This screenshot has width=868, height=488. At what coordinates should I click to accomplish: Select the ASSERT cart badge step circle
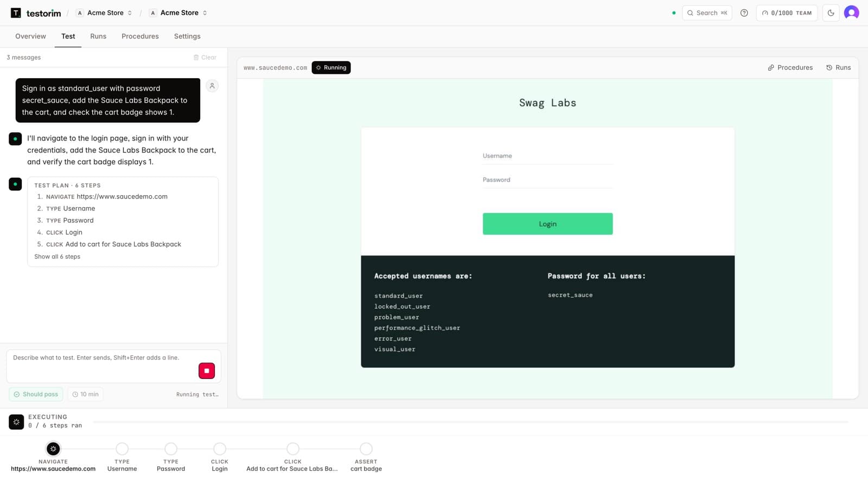pyautogui.click(x=366, y=449)
